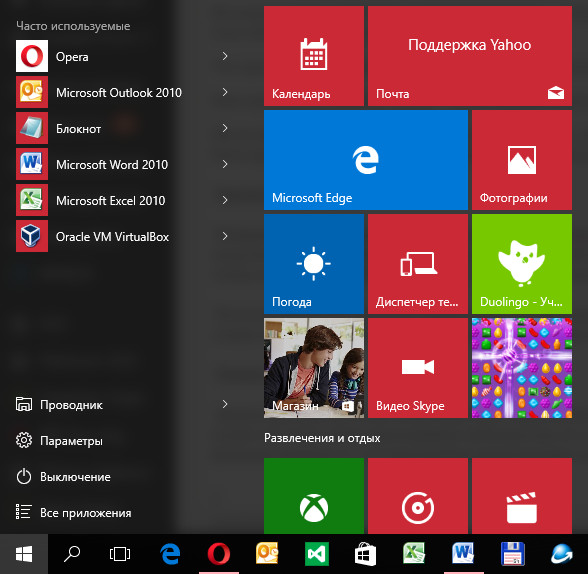588x574 pixels.
Task: Open the Фотографии tile
Action: tap(522, 160)
